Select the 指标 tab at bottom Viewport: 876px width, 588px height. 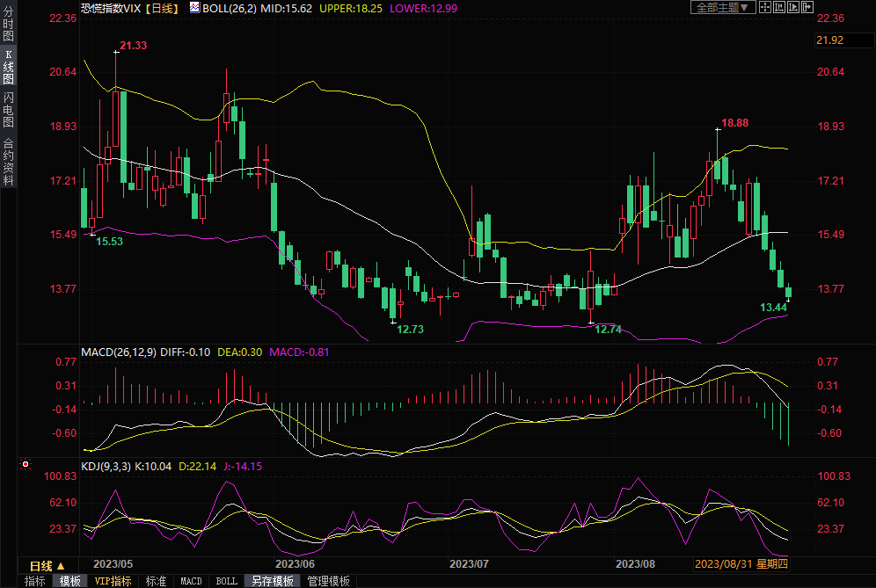pyautogui.click(x=35, y=581)
